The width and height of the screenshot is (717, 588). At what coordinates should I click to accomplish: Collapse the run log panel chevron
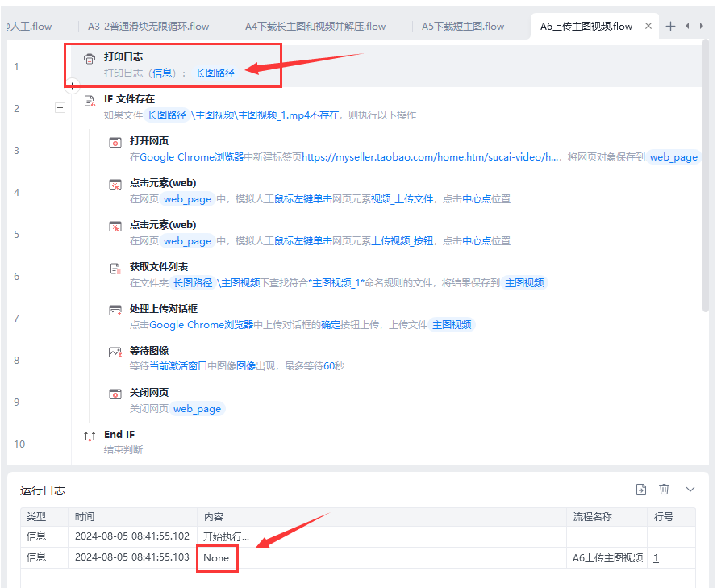690,490
